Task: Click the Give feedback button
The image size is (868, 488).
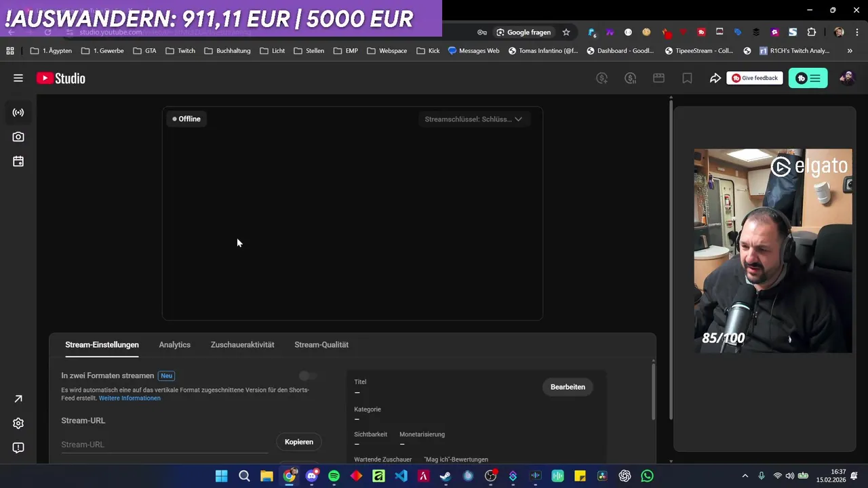Action: 755,78
